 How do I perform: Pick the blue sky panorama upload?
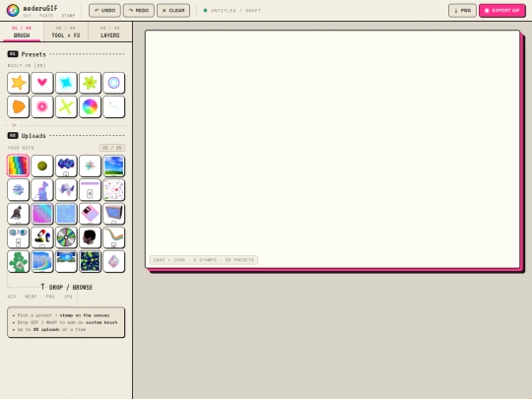66,262
